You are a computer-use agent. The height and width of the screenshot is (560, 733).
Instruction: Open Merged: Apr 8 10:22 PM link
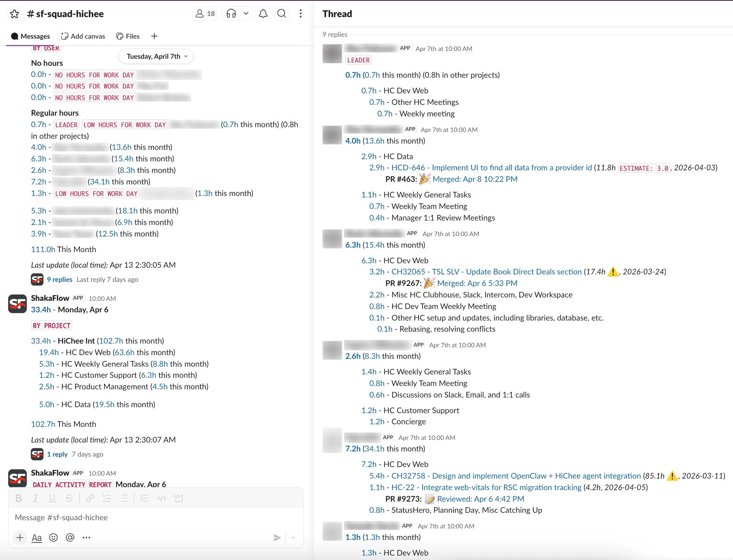click(475, 179)
